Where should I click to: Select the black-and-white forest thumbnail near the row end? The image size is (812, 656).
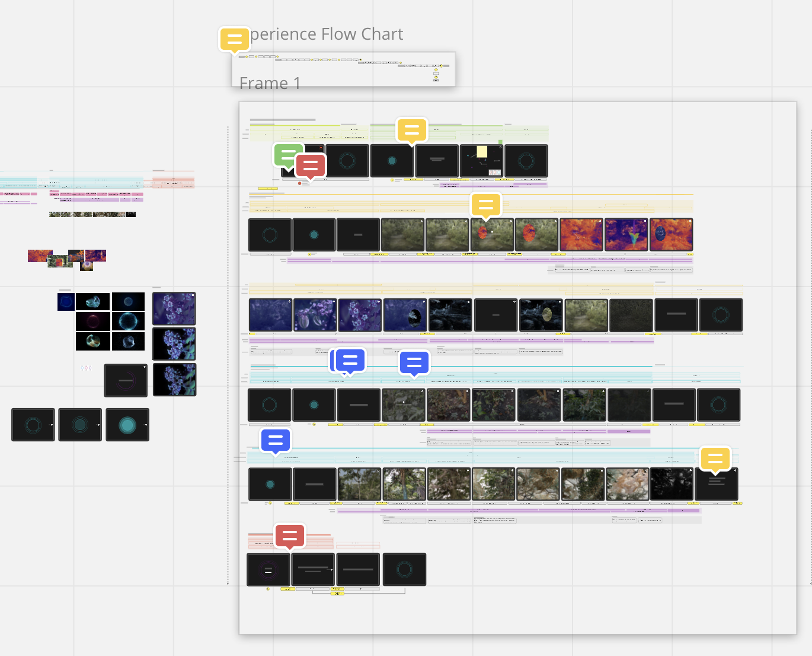[672, 485]
